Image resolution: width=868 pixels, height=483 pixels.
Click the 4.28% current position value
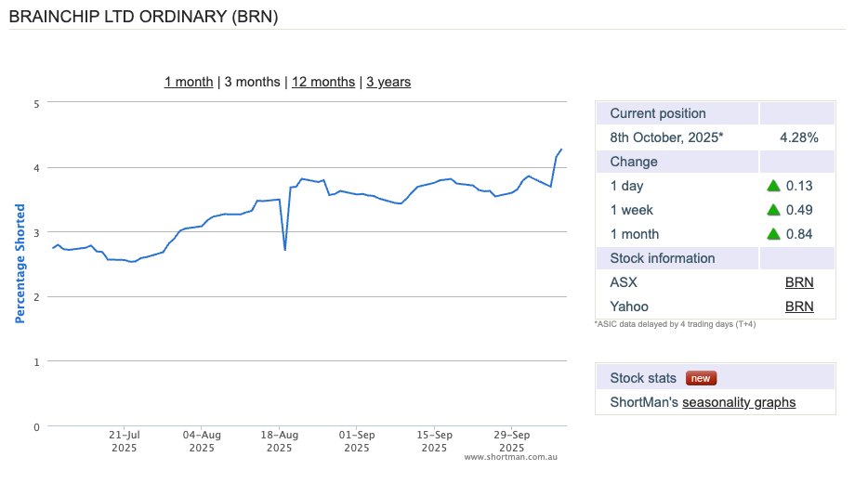(798, 137)
